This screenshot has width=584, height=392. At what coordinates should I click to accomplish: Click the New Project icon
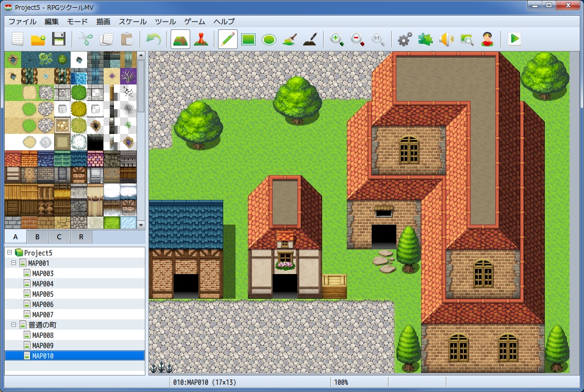tap(18, 39)
